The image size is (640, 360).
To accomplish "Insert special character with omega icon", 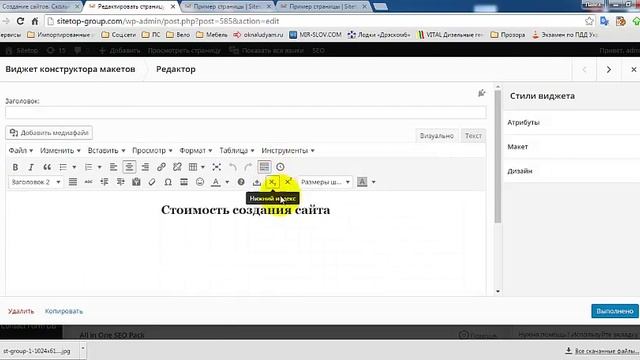I will 168,182.
